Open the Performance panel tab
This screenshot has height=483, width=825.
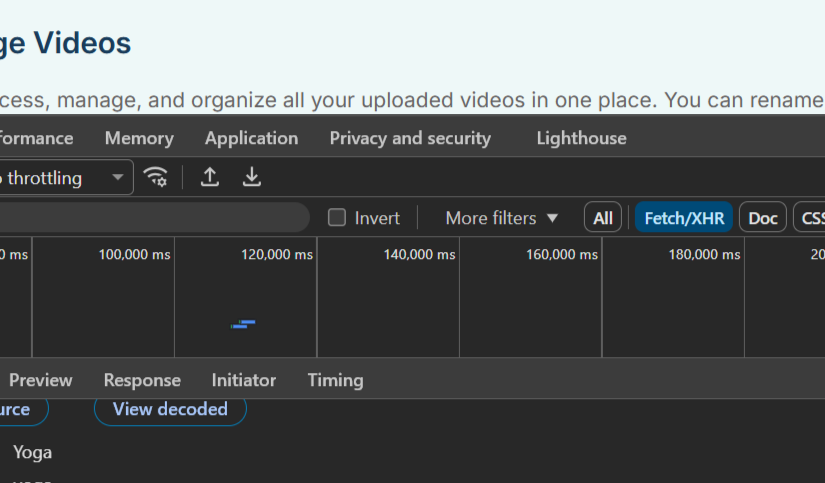(x=36, y=138)
